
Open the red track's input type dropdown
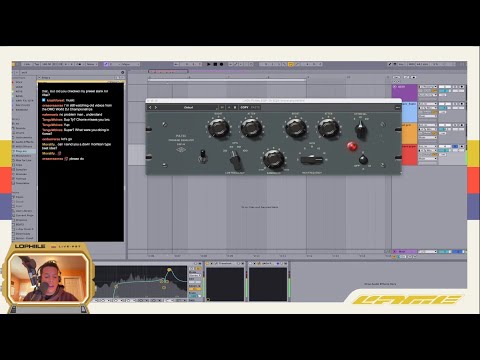click(x=428, y=146)
